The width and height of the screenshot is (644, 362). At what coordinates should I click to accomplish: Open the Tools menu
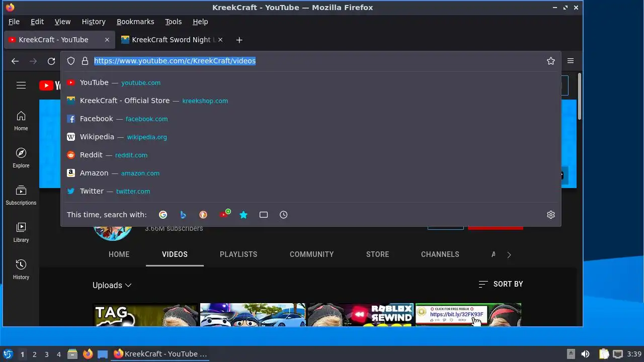pos(174,22)
